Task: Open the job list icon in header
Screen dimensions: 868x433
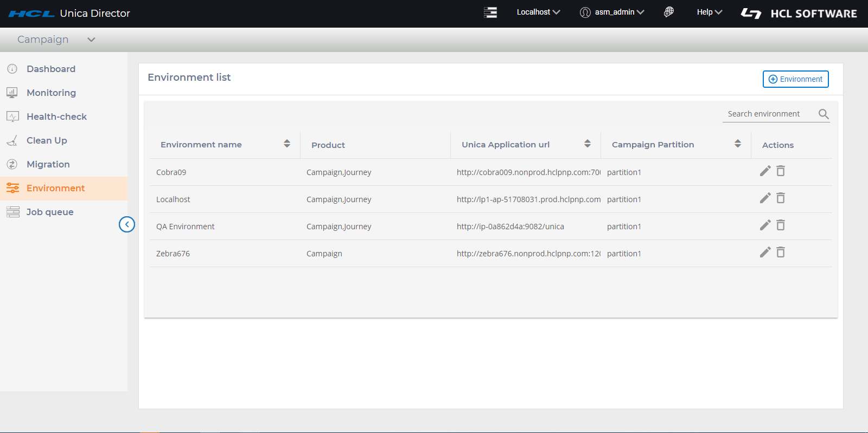Action: tap(490, 12)
